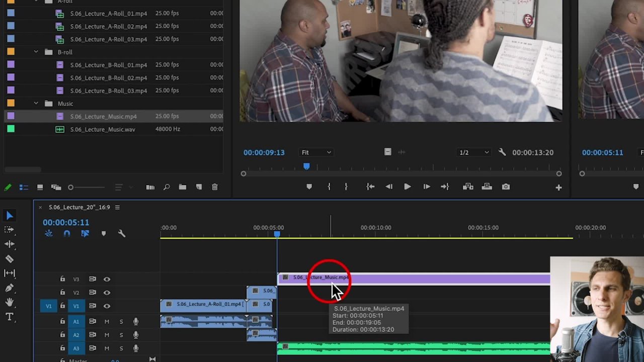Viewport: 644px width, 362px height.
Task: Collapse the B-roll bin
Action: [x=36, y=52]
